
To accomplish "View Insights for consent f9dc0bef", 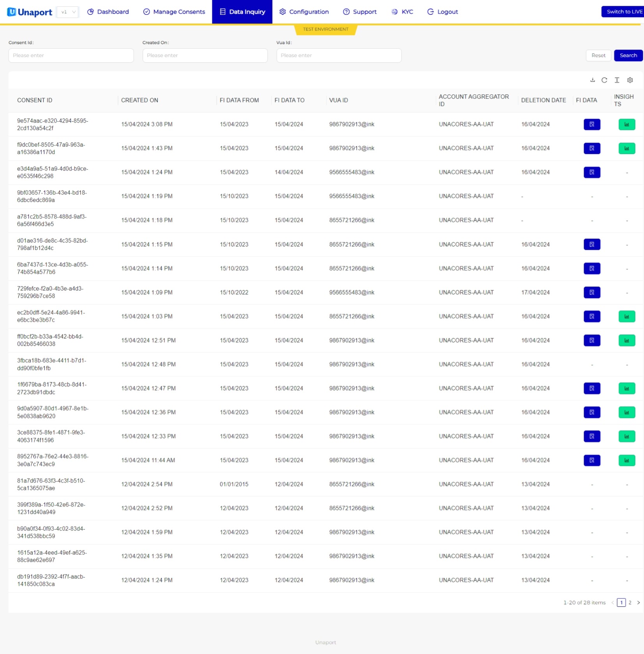I will click(626, 148).
